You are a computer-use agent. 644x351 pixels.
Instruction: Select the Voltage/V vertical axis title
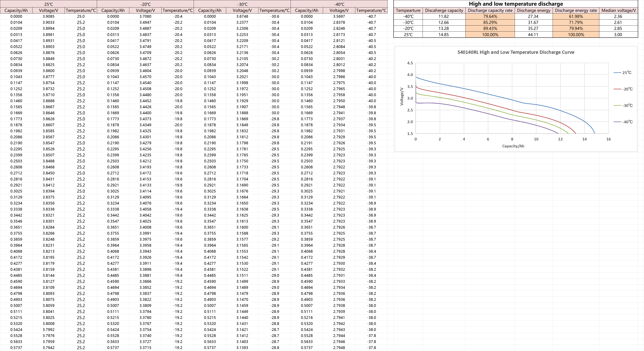(402, 97)
